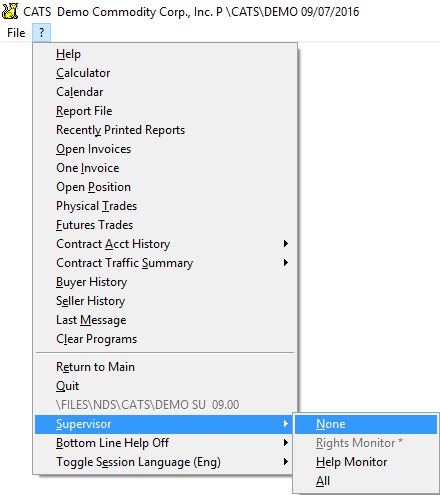This screenshot has height=495, width=440.
Task: Open the Calendar entry
Action: tap(166, 92)
